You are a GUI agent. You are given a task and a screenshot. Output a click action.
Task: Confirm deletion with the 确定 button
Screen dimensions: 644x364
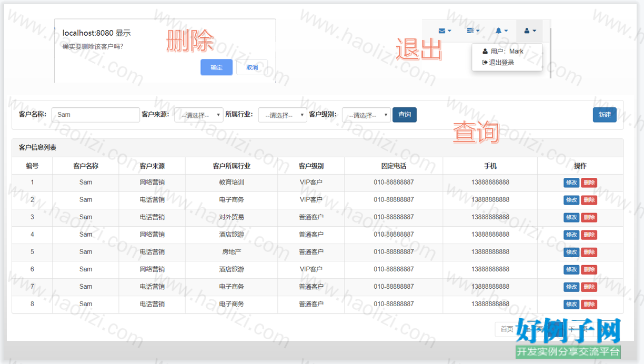click(216, 67)
